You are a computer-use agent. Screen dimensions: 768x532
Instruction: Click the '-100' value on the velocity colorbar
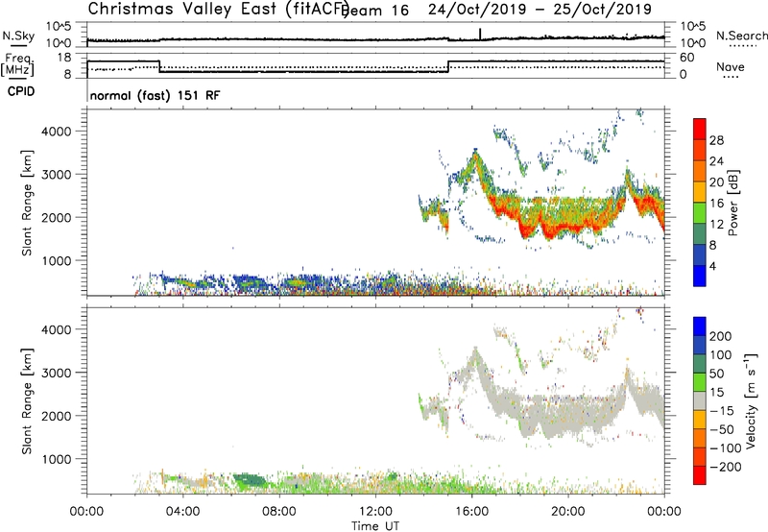pos(726,448)
